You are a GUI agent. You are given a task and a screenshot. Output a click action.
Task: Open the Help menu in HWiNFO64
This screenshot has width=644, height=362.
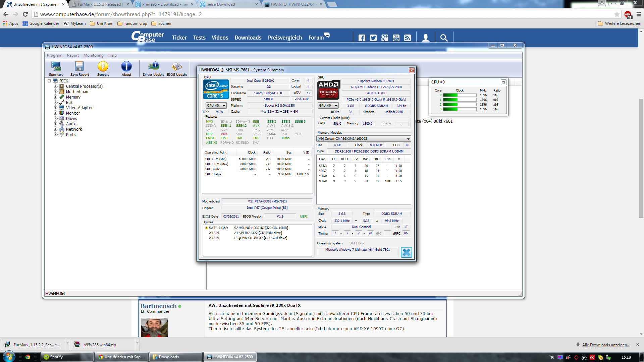click(112, 55)
